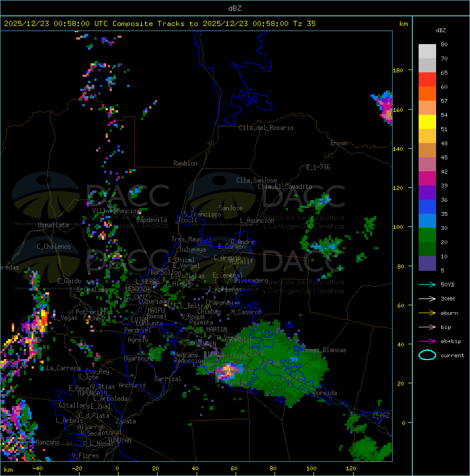The height and width of the screenshot is (476, 470).
Task: Click the L_Asuncion map label
Action: [x=257, y=220]
